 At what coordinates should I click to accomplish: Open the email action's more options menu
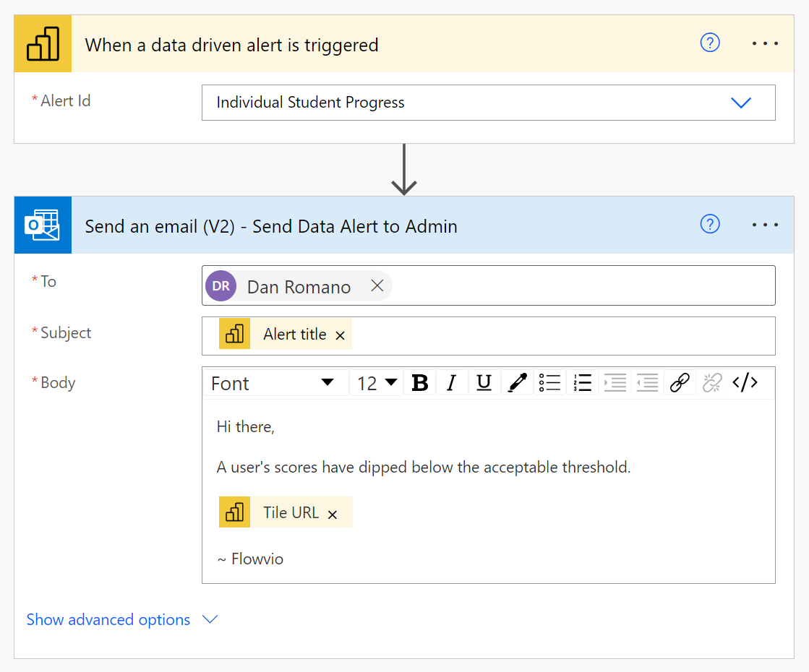(x=765, y=225)
